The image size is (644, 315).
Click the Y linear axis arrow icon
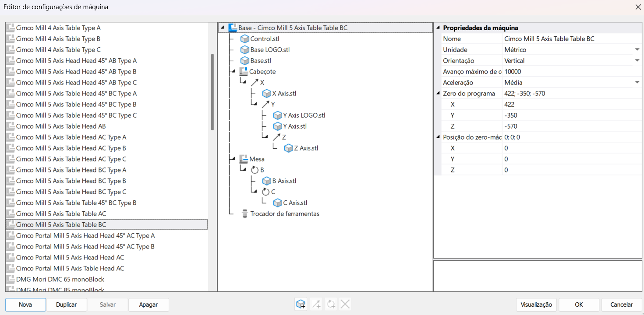click(266, 105)
